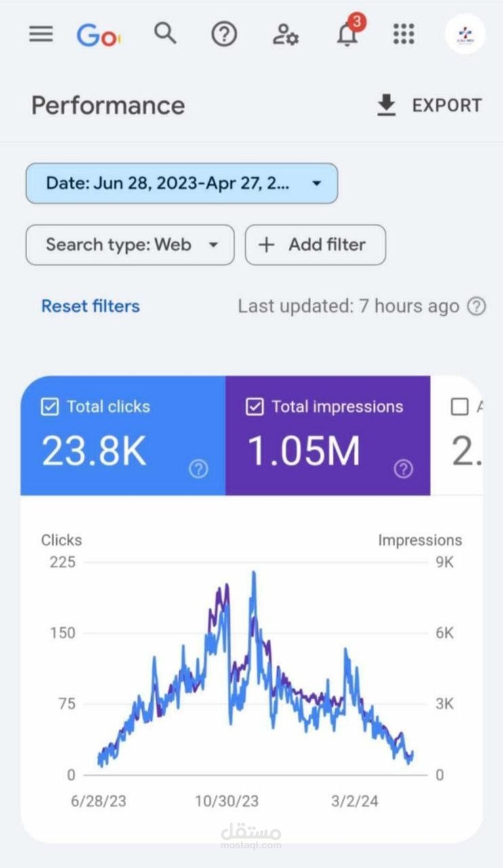Check the partially visible third metric checkbox
Image resolution: width=503 pixels, height=868 pixels.
460,407
